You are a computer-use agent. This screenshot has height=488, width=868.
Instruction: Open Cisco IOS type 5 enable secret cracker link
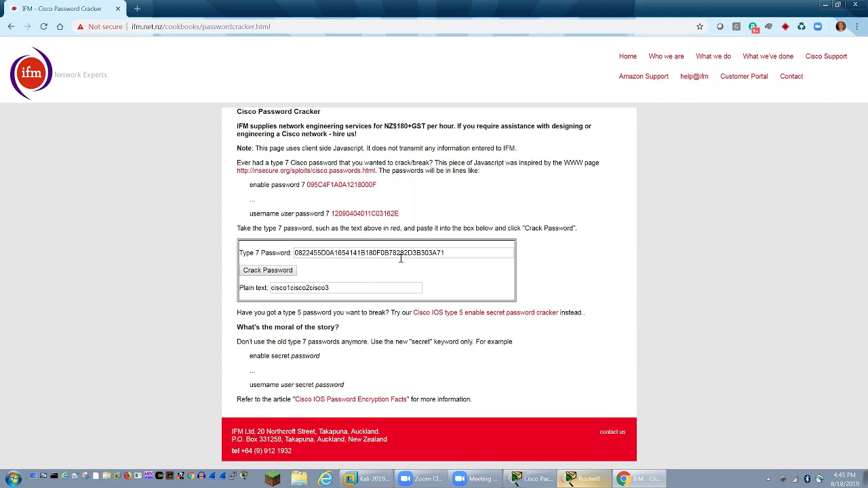(x=486, y=312)
